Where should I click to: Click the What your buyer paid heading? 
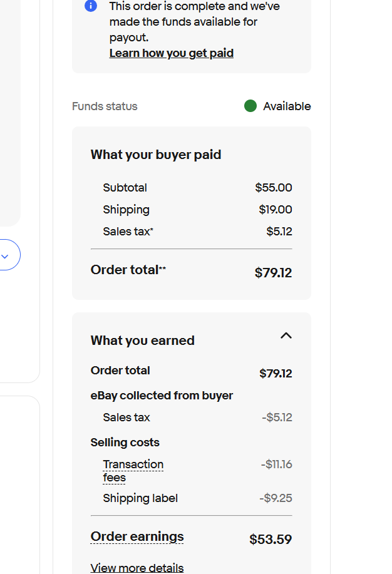click(155, 155)
